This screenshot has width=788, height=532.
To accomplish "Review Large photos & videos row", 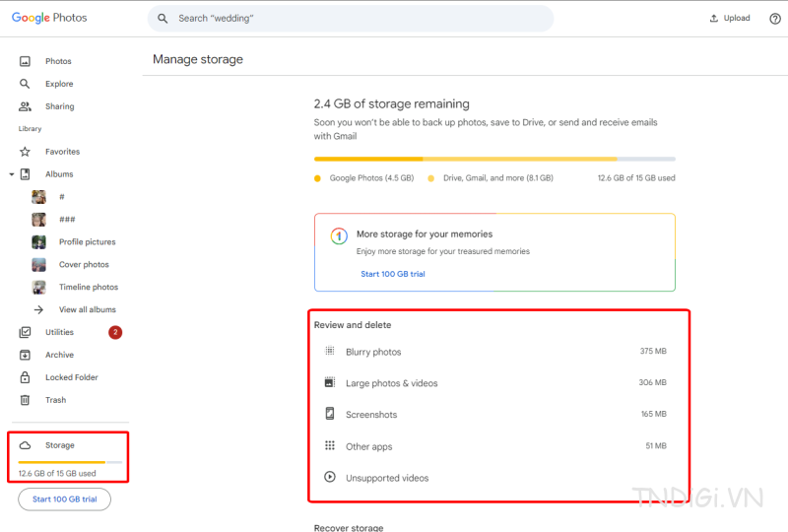I will [495, 382].
